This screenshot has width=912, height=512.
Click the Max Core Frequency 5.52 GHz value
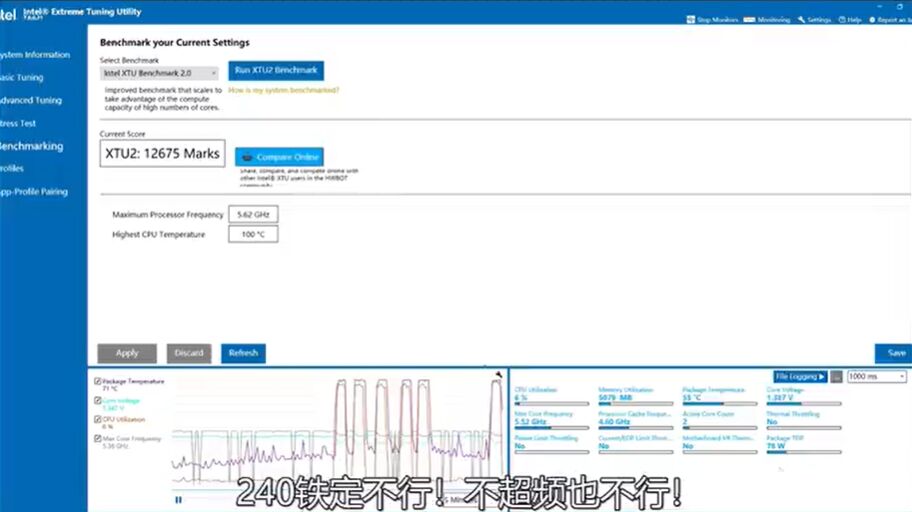pos(530,421)
